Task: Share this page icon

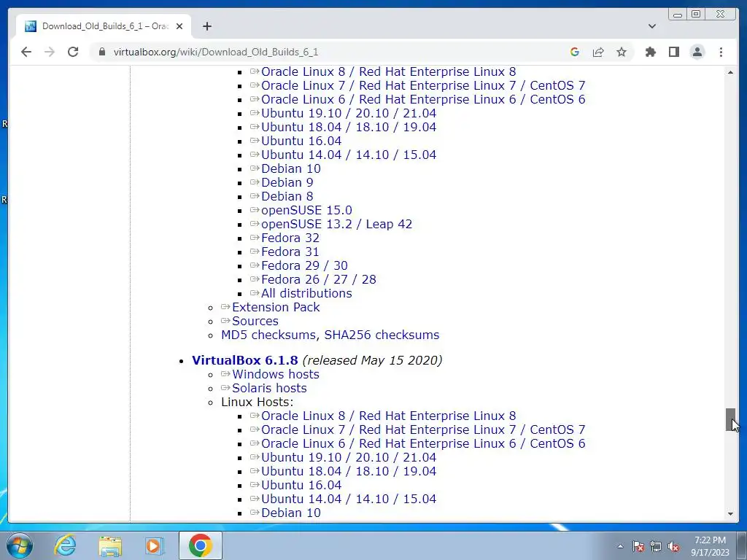Action: coord(598,52)
